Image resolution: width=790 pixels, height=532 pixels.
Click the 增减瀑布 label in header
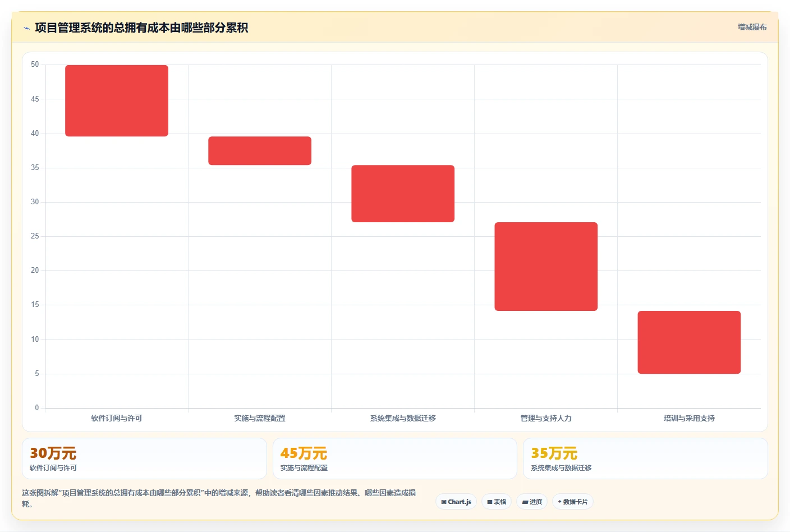tap(752, 27)
